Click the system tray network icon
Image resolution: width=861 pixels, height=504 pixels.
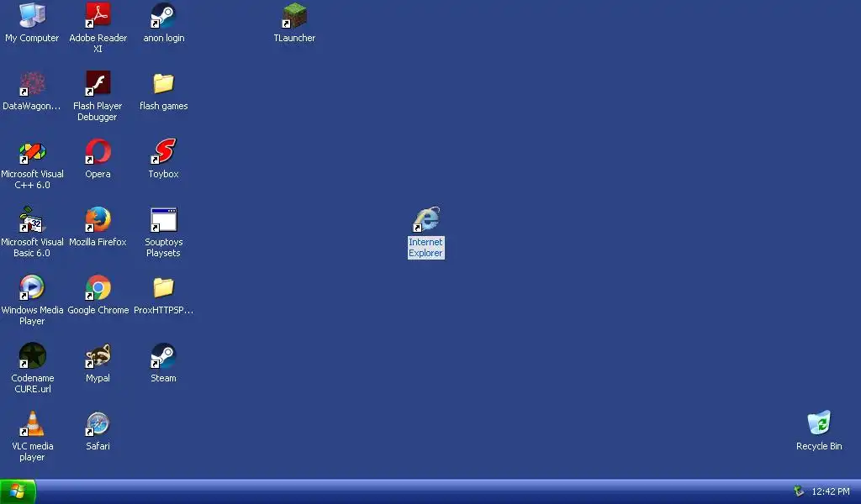[799, 491]
